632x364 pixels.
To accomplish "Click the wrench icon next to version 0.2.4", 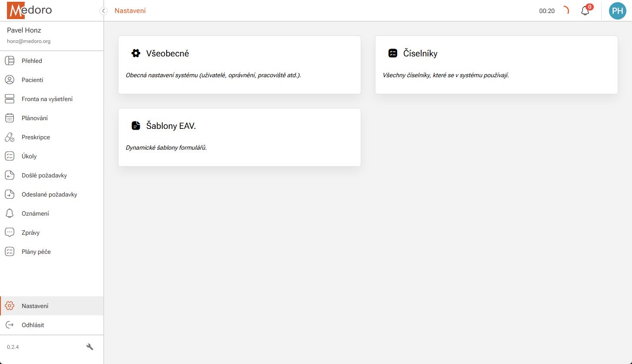I will [89, 347].
